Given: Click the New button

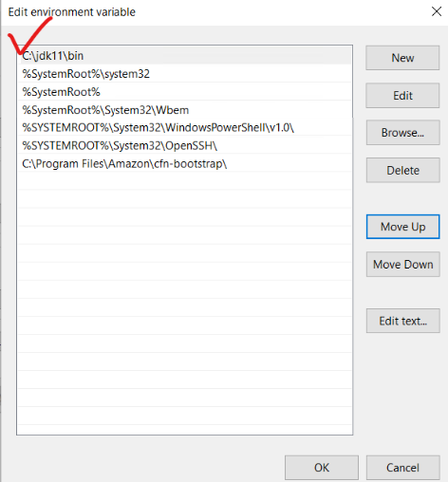Looking at the screenshot, I should [x=402, y=58].
